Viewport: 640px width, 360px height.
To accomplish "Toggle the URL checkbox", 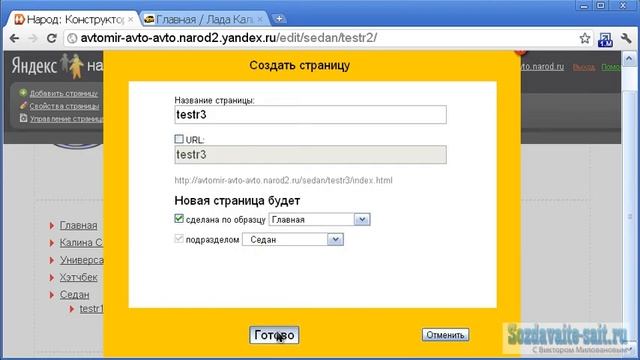I will [x=179, y=139].
